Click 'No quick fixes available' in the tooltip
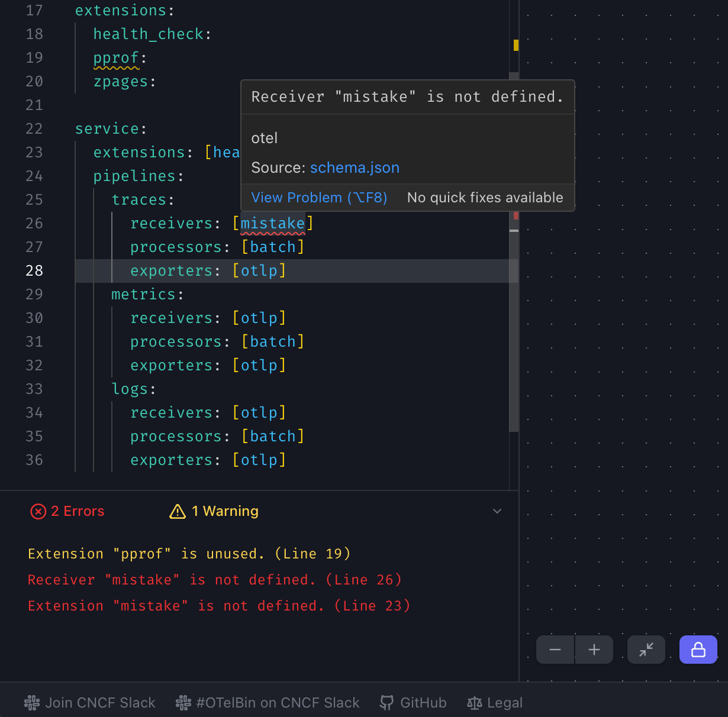Image resolution: width=728 pixels, height=717 pixels. [485, 198]
